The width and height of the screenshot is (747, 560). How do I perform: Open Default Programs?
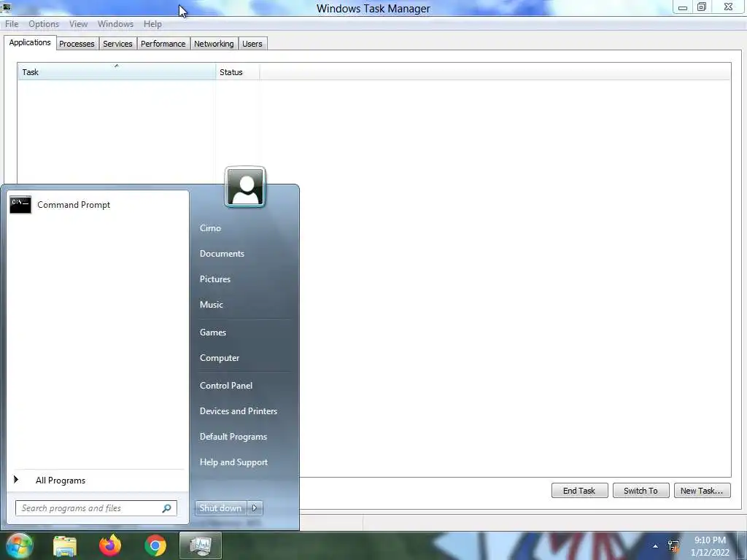[x=233, y=437]
